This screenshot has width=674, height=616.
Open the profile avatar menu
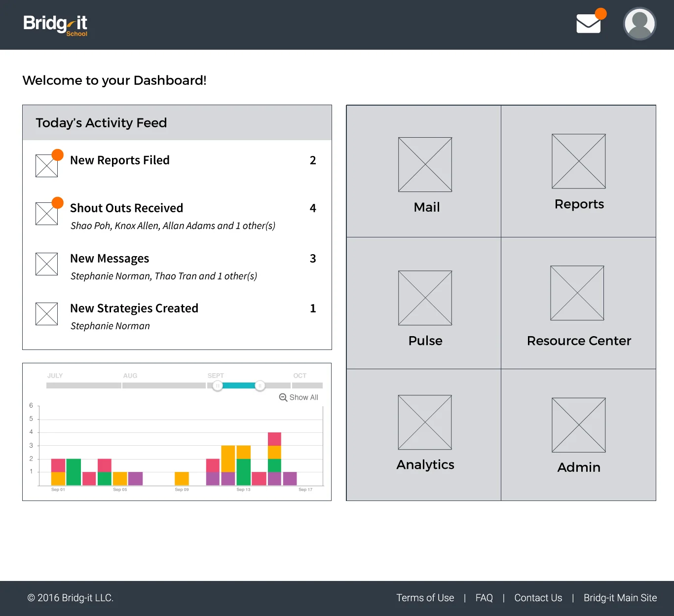639,23
